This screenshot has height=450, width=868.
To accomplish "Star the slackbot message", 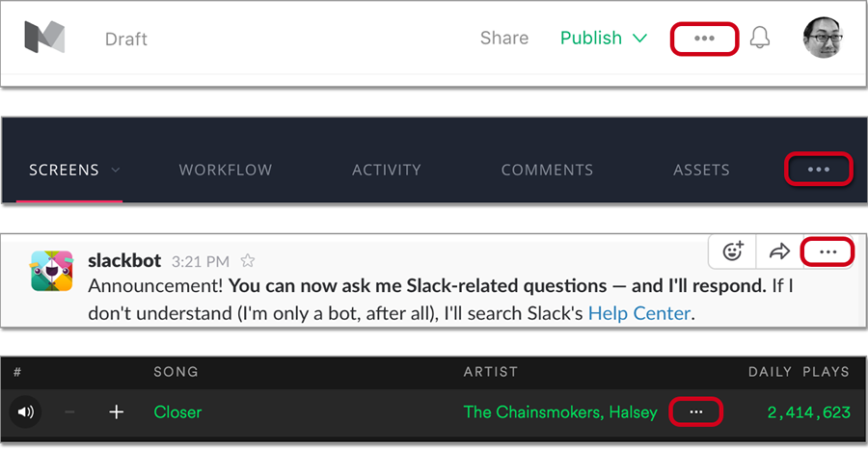I will click(x=248, y=260).
